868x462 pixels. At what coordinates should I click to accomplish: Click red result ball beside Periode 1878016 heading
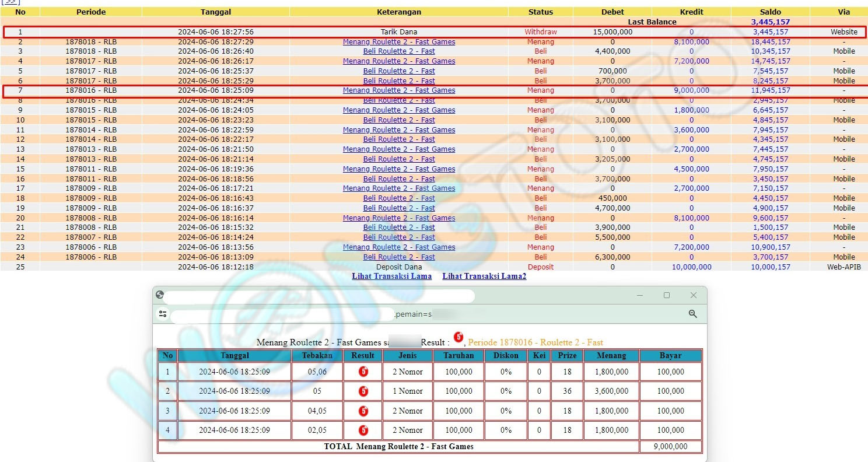click(x=459, y=337)
